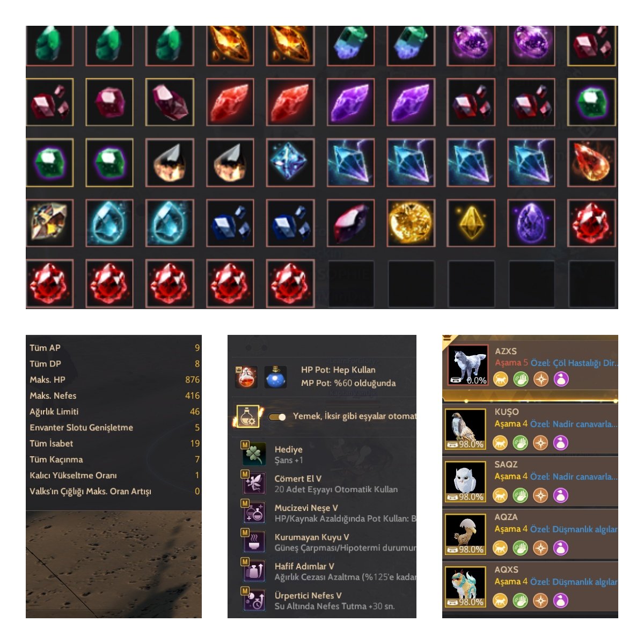Click the yellow diamond-shaped crystal item

pyautogui.click(x=470, y=223)
